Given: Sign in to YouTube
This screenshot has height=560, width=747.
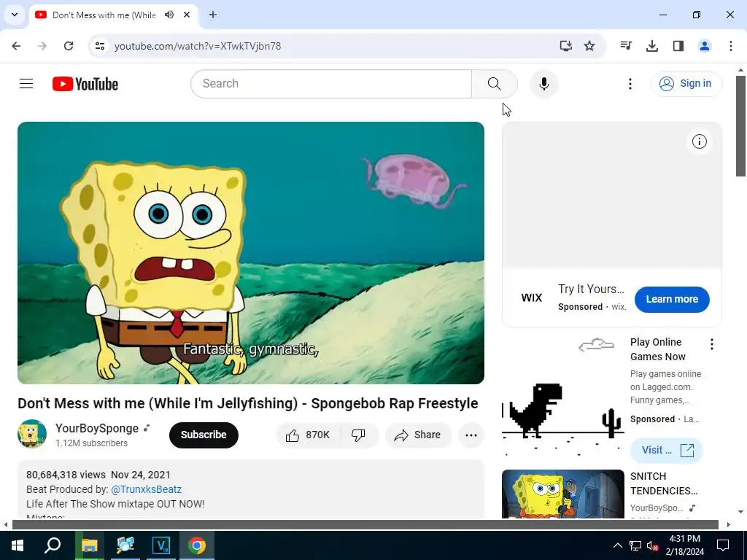Looking at the screenshot, I should tap(686, 84).
